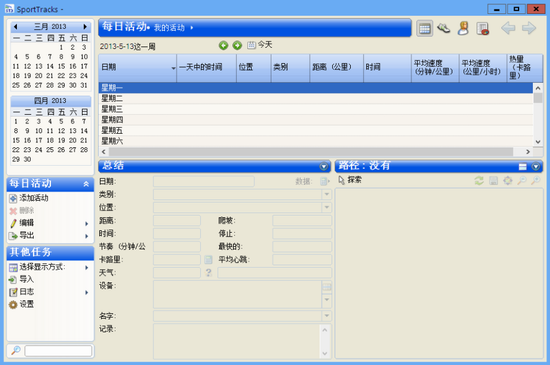Open the athlete profile icon
Image resolution: width=550 pixels, height=365 pixels.
[463, 28]
